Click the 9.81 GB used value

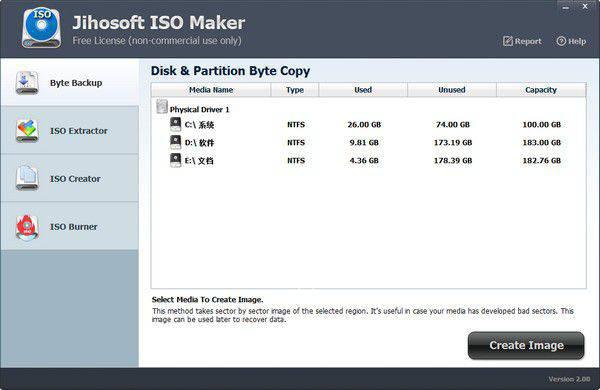pos(364,143)
